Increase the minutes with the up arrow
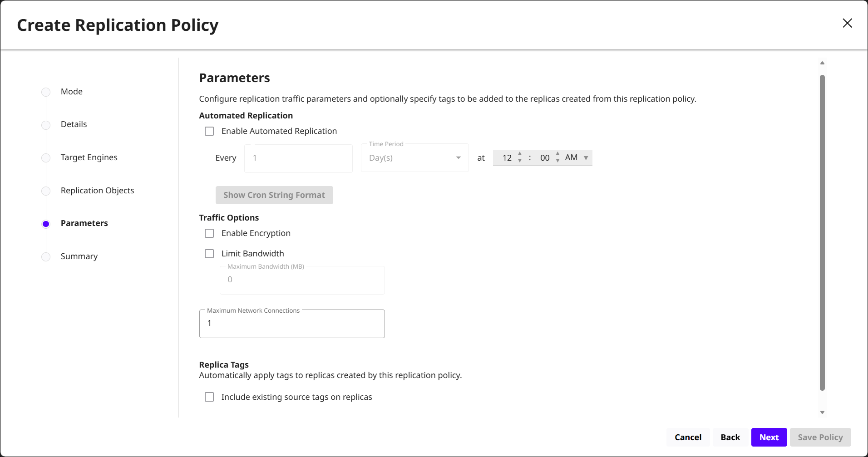The height and width of the screenshot is (457, 868). click(557, 154)
